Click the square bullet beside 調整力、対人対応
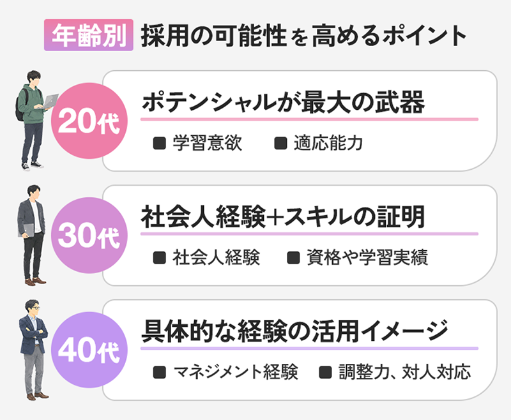Viewport: 511px width, 420px height. pos(325,373)
